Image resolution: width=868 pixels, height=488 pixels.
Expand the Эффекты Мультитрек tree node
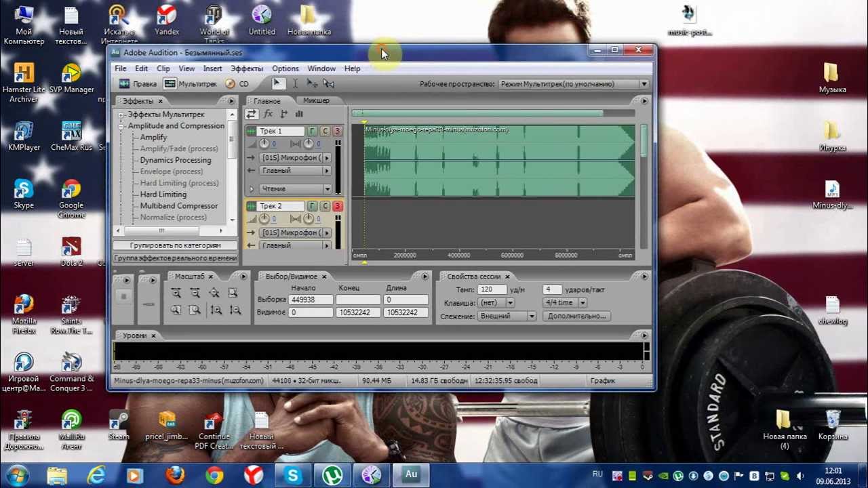[x=122, y=115]
